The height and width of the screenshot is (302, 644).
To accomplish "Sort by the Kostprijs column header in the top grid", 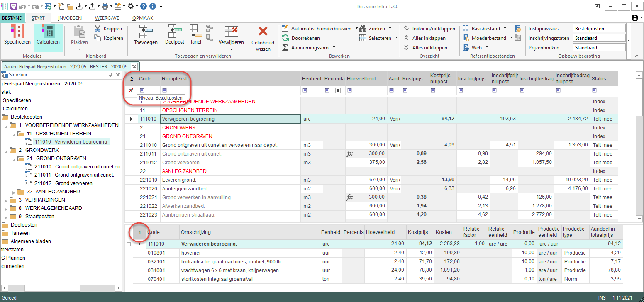I will (415, 79).
